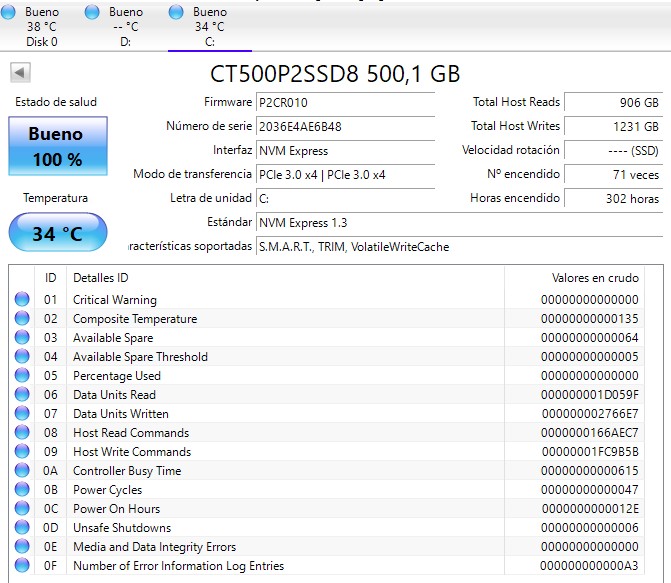Click the status icon of Critical Warning row

point(22,299)
